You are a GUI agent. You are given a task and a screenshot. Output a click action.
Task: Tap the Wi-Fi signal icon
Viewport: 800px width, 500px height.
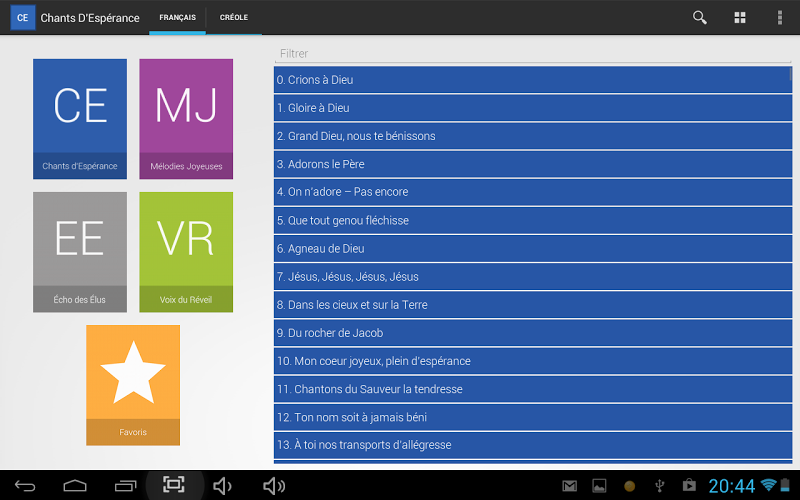(x=768, y=485)
